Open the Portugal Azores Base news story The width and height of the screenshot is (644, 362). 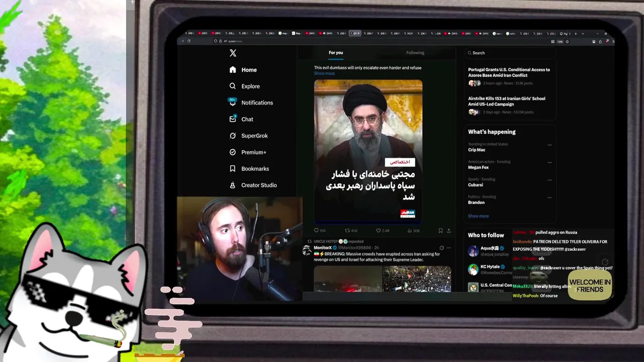pyautogui.click(x=509, y=76)
